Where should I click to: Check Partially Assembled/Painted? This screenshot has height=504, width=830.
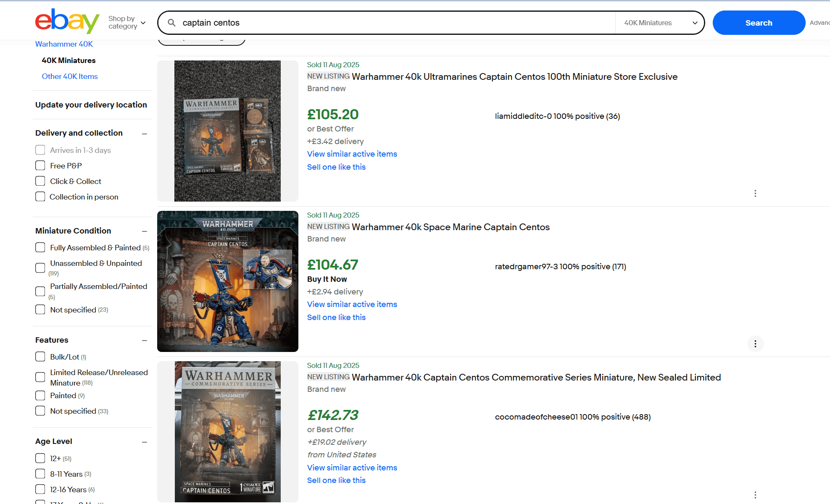click(x=40, y=291)
